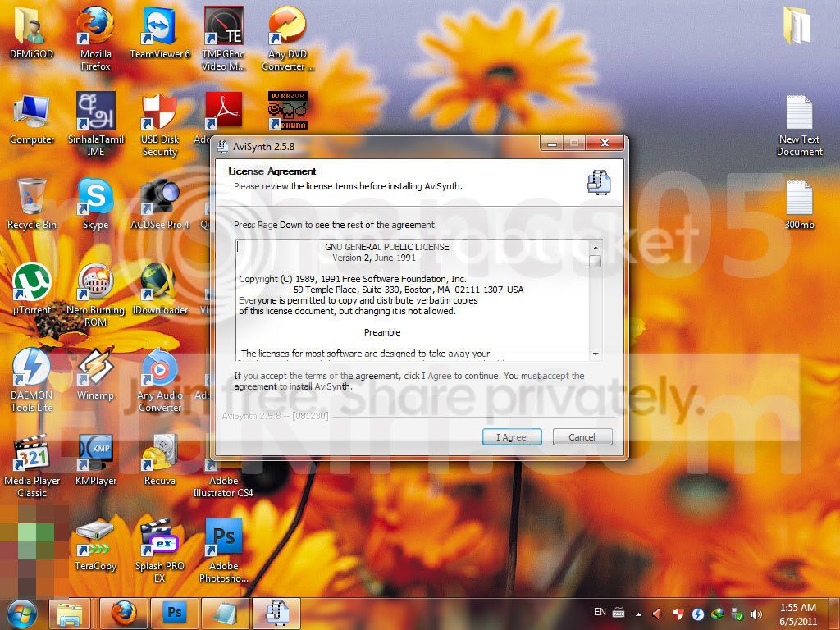Click license scrollbar down arrow

(595, 354)
